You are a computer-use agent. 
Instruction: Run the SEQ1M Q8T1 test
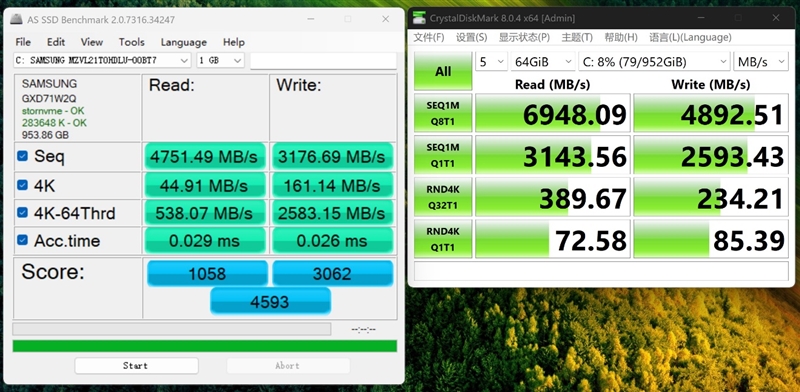pos(443,113)
